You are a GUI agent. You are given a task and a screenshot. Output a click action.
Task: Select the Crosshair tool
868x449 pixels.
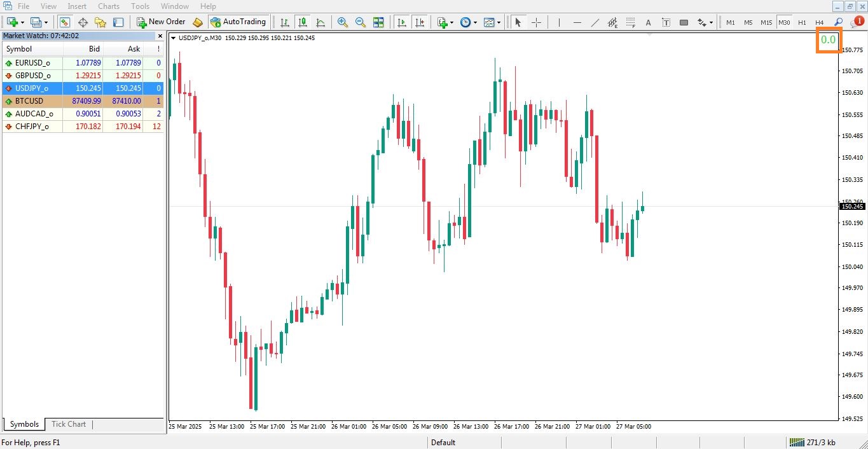point(536,22)
